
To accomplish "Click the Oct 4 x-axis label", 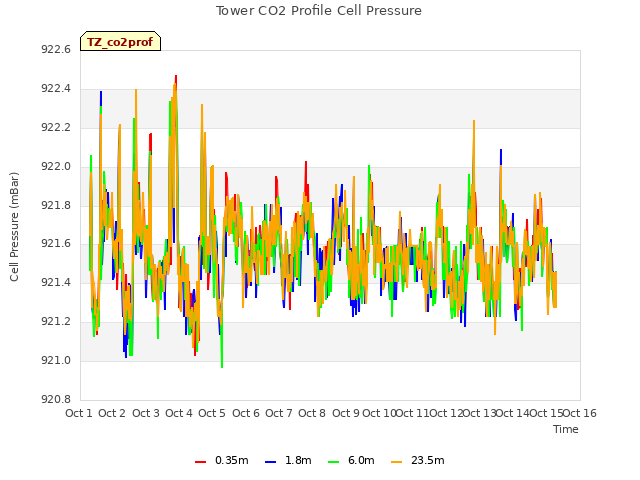I will pyautogui.click(x=179, y=413).
